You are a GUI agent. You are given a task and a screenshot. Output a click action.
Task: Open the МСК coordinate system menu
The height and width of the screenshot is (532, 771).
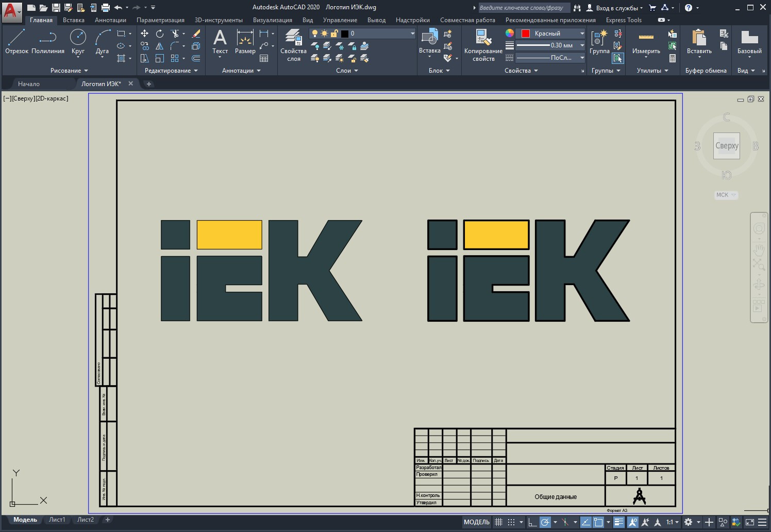click(726, 195)
